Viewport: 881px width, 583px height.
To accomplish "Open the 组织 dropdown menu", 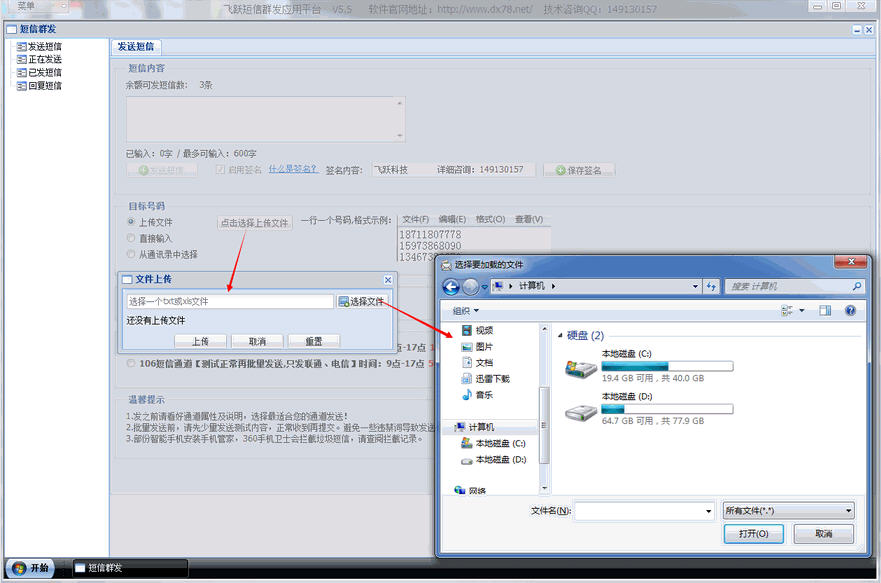I will coord(466,311).
